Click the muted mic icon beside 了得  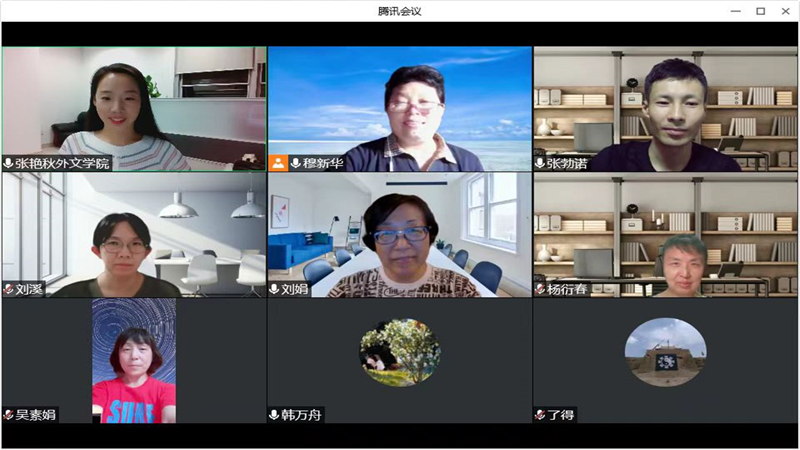541,414
